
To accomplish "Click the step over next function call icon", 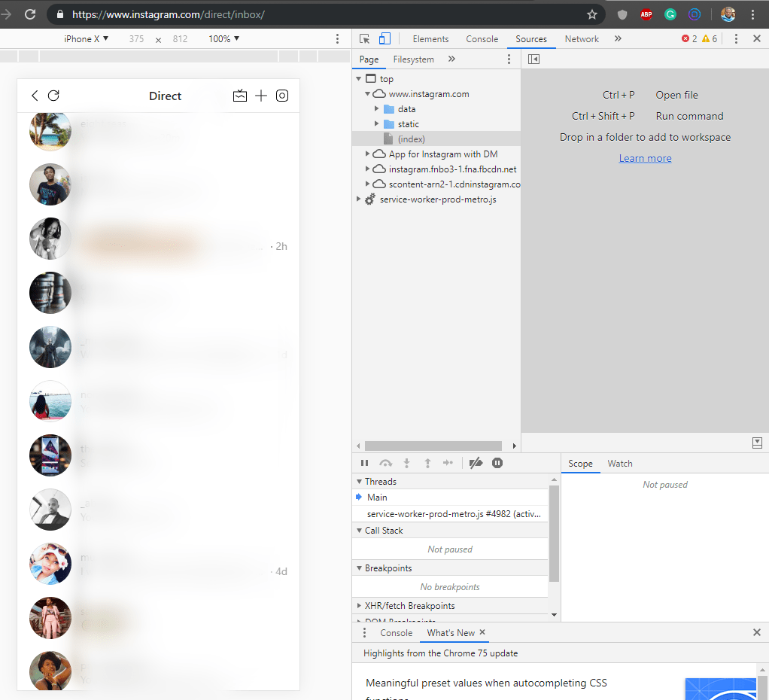I will 385,463.
